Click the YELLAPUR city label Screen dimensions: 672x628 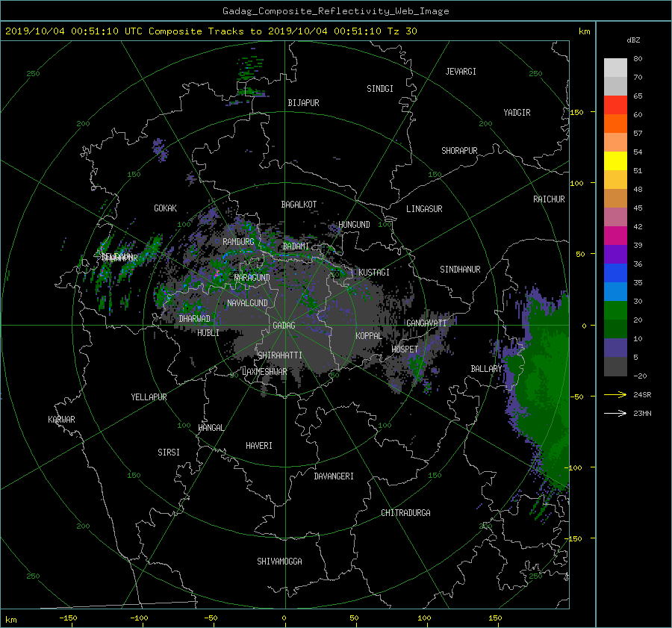click(x=149, y=397)
